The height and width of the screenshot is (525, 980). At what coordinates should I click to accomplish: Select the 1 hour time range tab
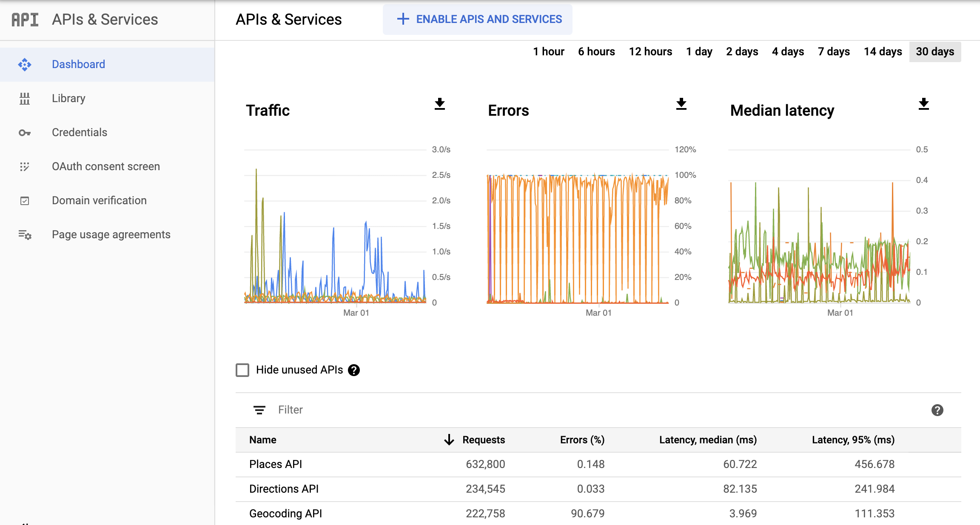click(547, 51)
